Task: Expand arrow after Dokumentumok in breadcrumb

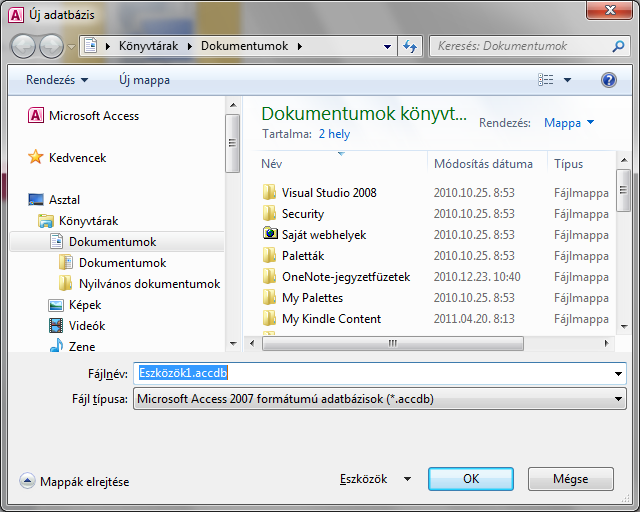Action: point(300,47)
